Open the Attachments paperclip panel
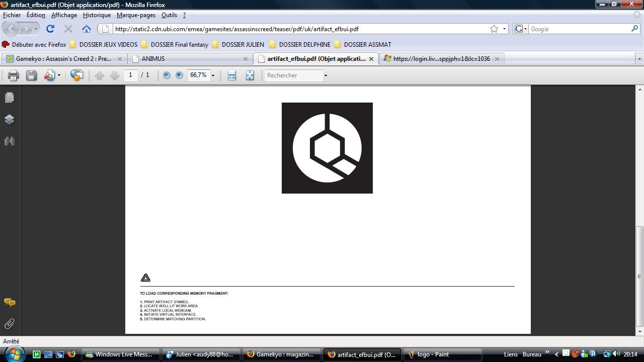Viewport: 644px width, 362px height. (x=10, y=324)
